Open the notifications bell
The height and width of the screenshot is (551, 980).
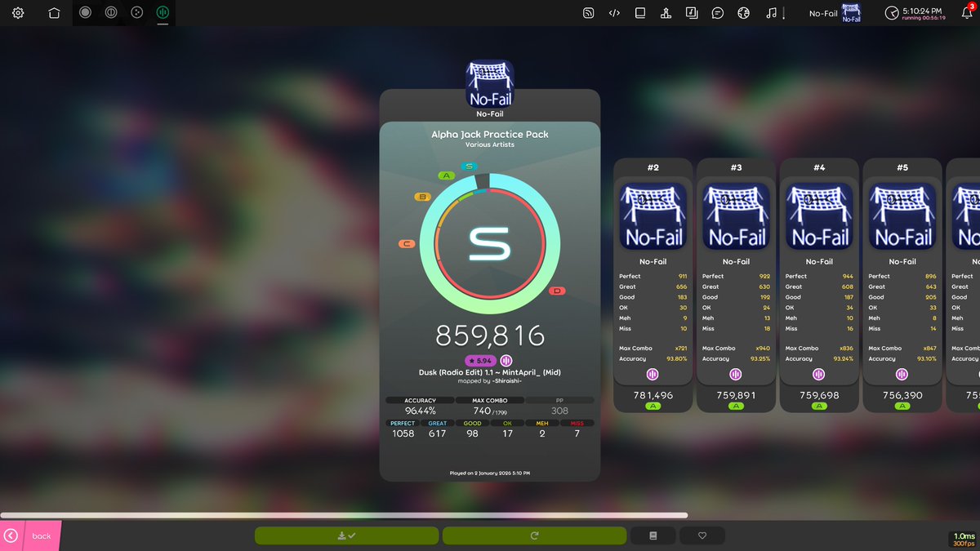[967, 13]
